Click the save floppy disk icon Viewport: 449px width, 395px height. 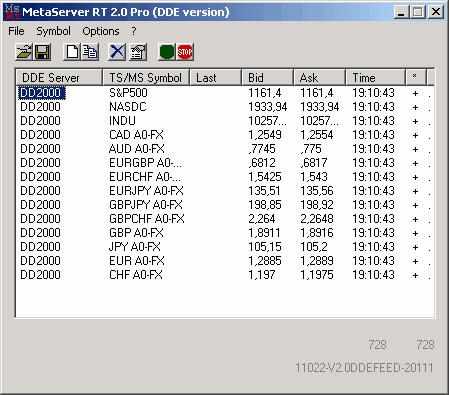pos(42,52)
